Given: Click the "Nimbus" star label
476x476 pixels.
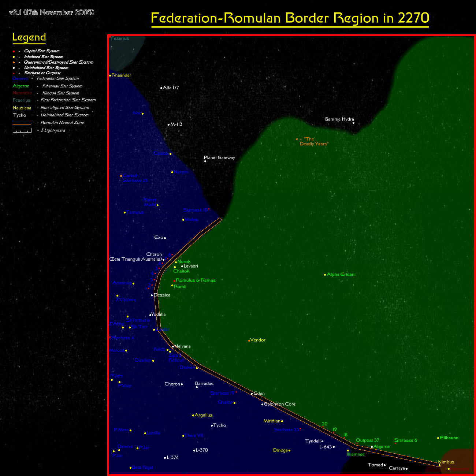Looking at the screenshot, I should (446, 462).
